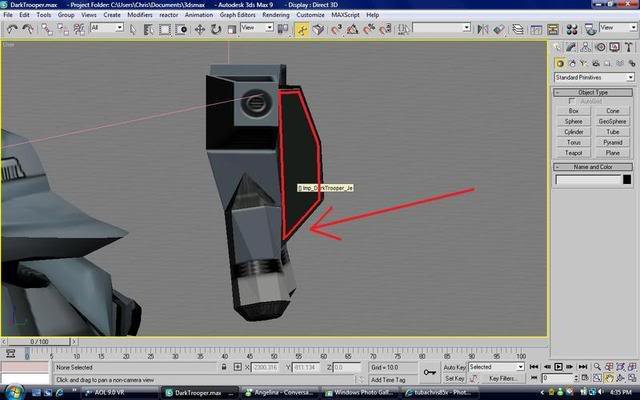
Task: Toggle Window/Crossing selection mode
Action: tap(181, 29)
